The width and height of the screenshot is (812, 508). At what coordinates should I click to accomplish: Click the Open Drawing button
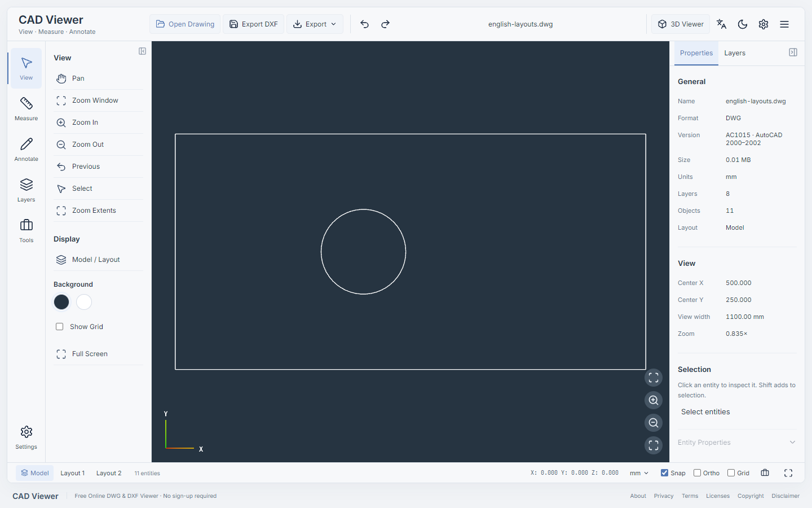(x=185, y=24)
